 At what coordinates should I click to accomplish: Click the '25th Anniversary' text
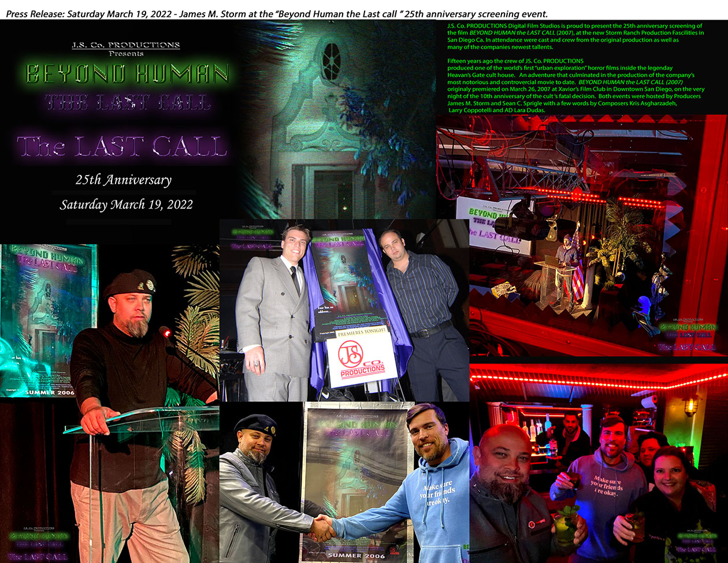[x=124, y=180]
